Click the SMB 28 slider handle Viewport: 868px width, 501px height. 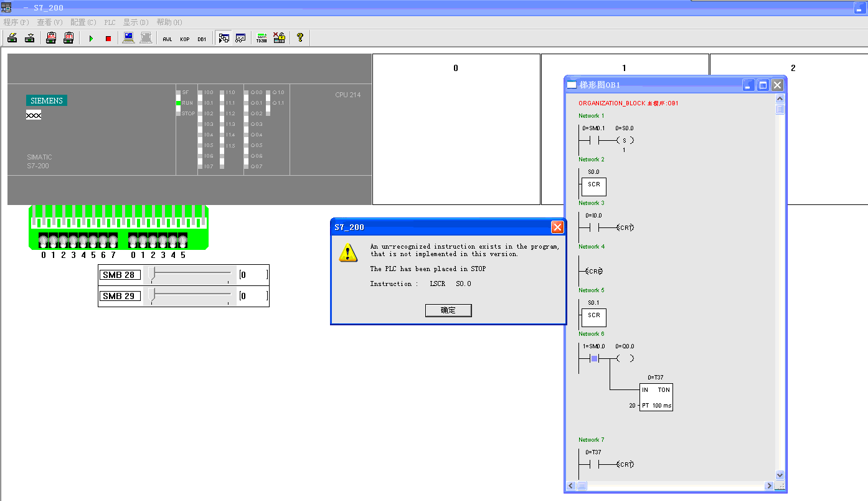coord(152,274)
